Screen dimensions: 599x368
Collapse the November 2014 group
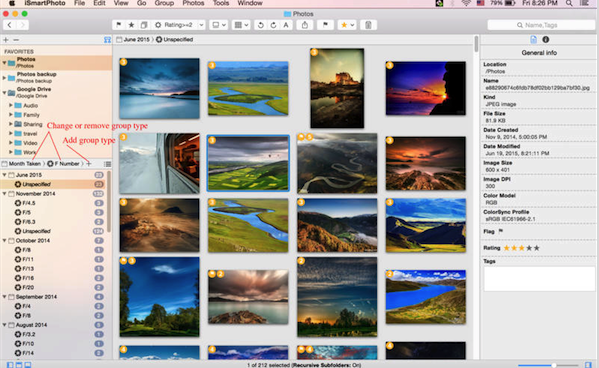[x=5, y=193]
